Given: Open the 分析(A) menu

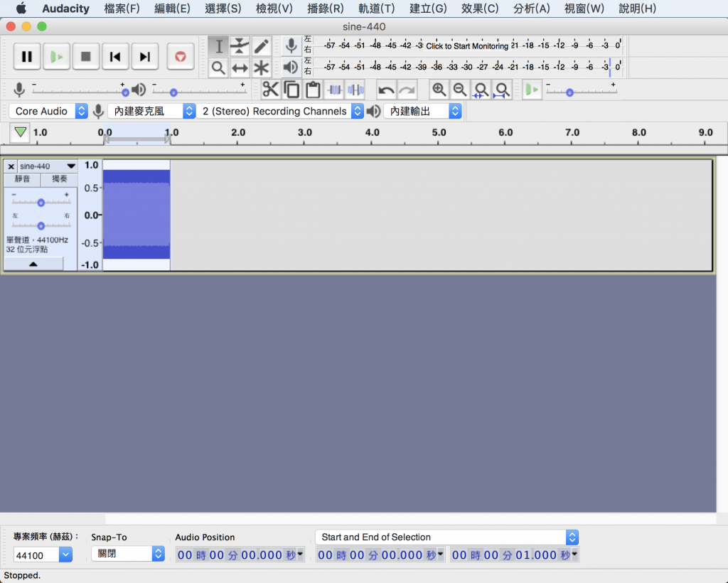Looking at the screenshot, I should tap(532, 9).
